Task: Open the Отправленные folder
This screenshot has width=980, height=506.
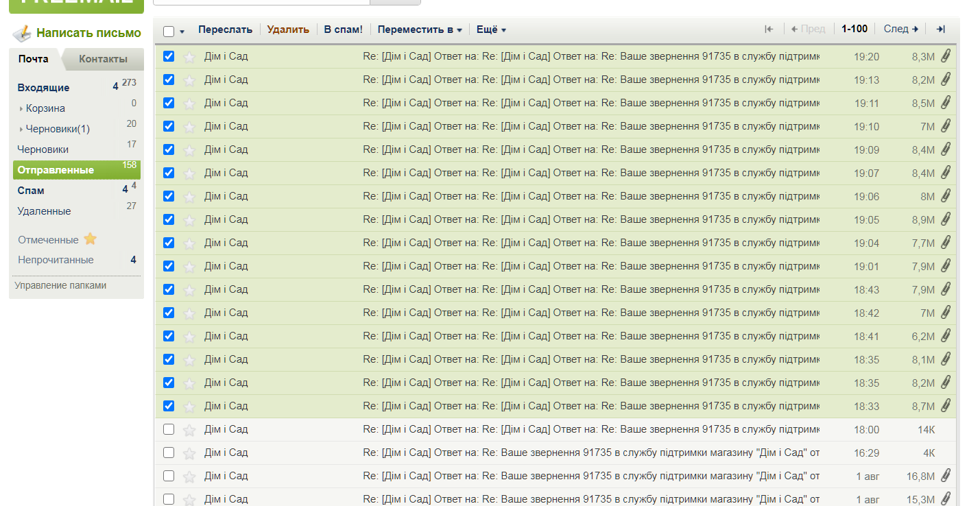Action: pos(77,170)
